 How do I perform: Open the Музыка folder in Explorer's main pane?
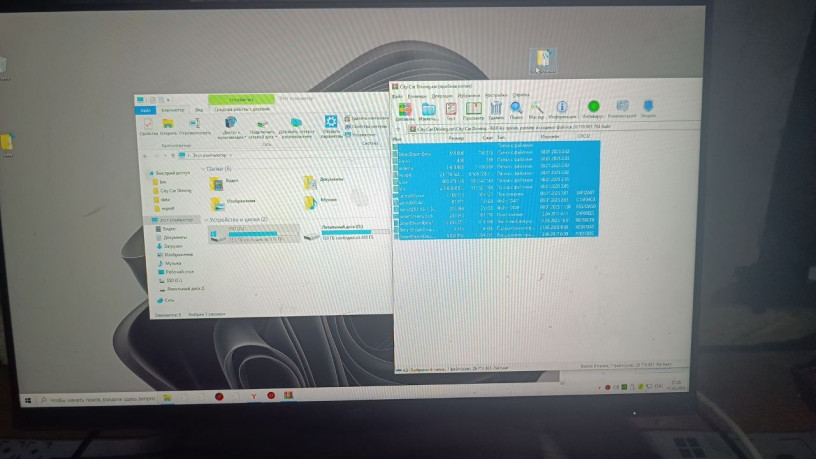pyautogui.click(x=320, y=201)
